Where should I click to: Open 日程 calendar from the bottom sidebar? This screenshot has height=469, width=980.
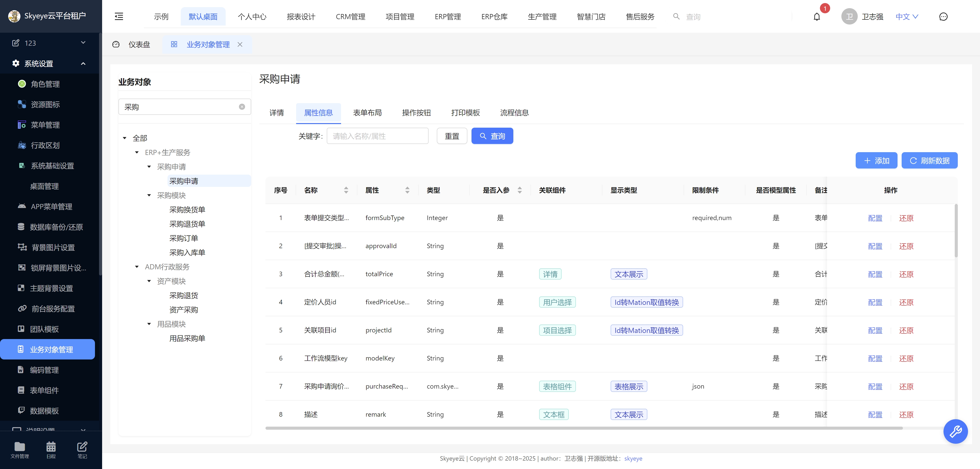tap(51, 450)
